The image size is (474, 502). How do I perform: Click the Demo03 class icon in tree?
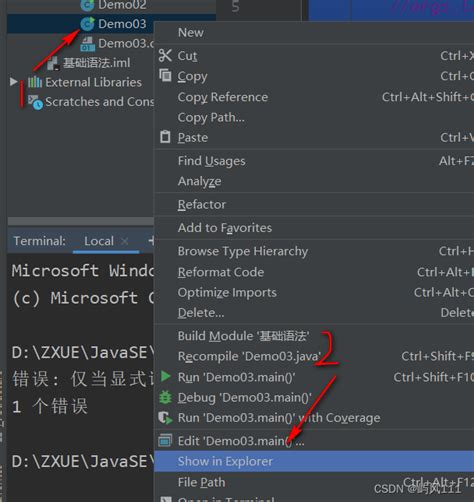point(88,24)
